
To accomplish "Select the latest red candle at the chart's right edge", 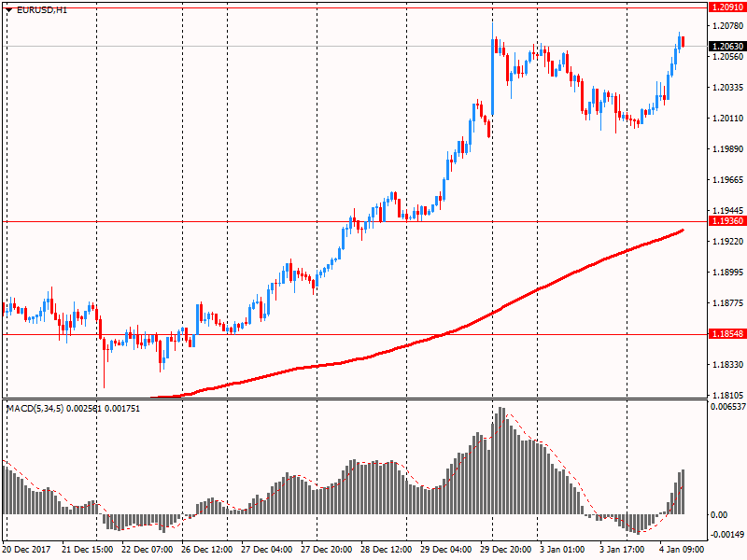I will (684, 42).
